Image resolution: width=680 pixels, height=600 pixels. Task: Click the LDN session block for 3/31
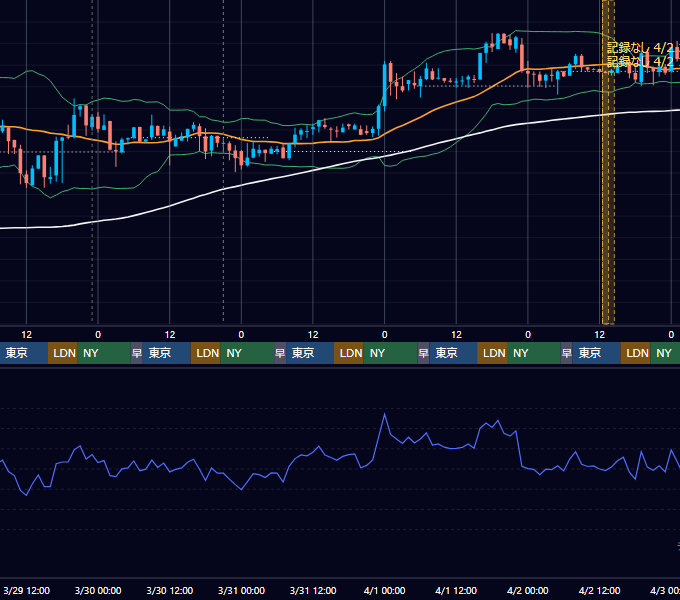[349, 353]
